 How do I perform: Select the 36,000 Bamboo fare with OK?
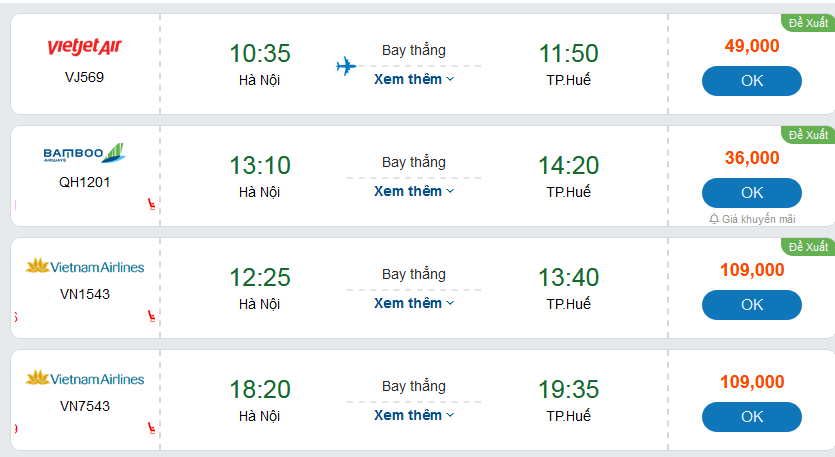pos(752,192)
